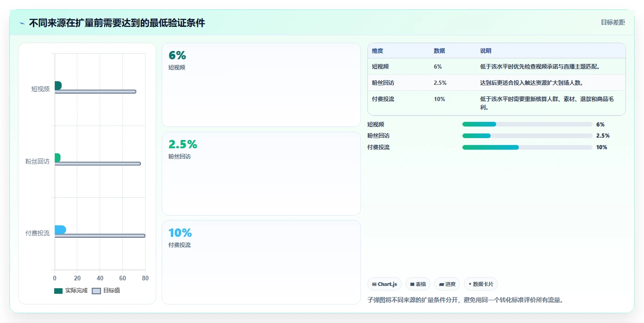Click the 短视频 axis label of the chart
Image resolution: width=644 pixels, height=323 pixels.
click(x=40, y=89)
